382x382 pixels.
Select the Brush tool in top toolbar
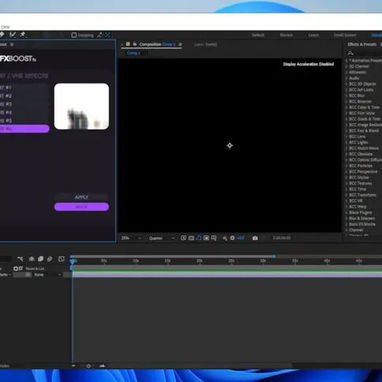13,35
